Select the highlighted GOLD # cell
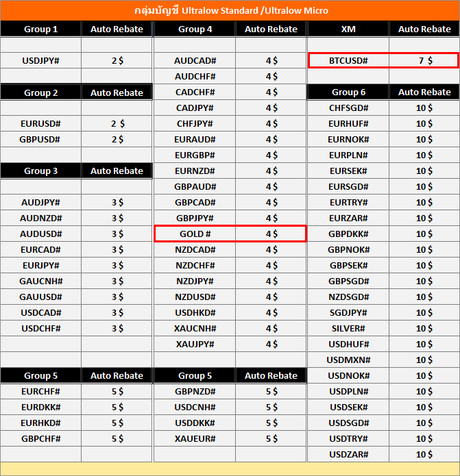Screen dimensions: 460x476 [x=195, y=234]
